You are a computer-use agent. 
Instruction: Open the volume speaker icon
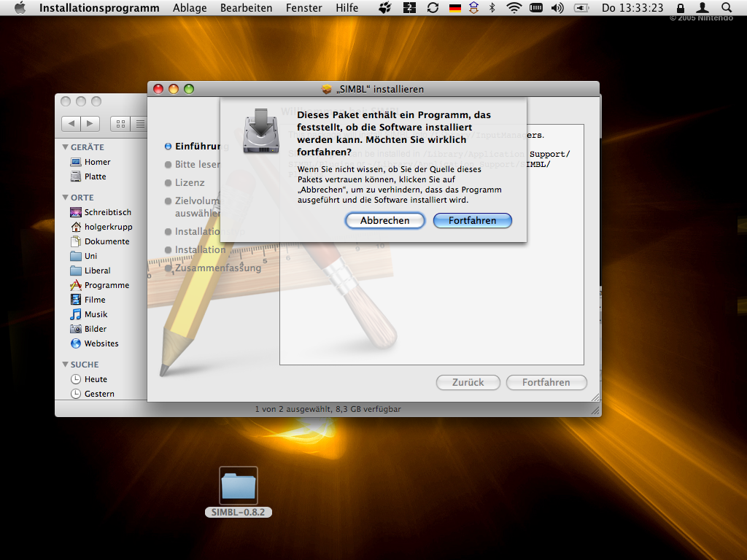click(557, 7)
